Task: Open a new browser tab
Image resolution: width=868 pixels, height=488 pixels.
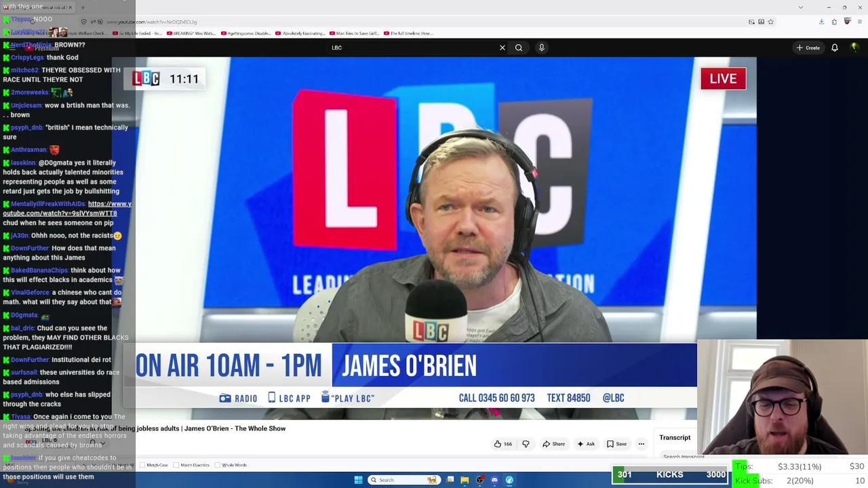Action: click(x=83, y=7)
